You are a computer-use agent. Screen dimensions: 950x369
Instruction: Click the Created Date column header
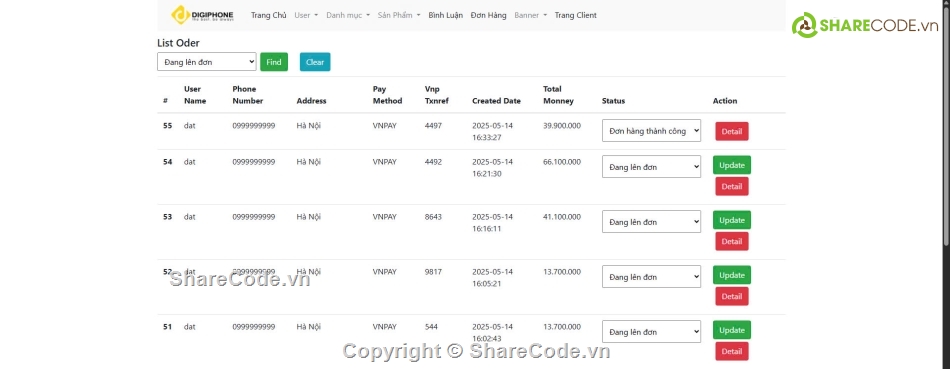point(496,101)
